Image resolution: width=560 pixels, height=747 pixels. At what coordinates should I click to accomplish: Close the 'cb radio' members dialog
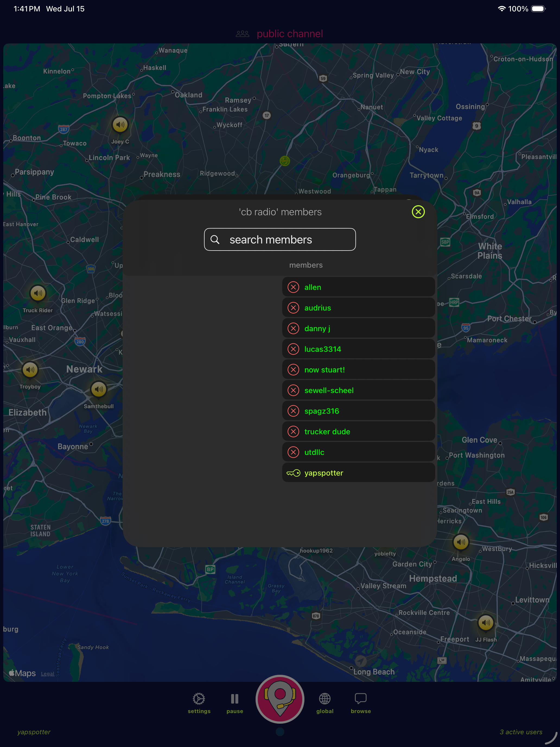click(418, 212)
